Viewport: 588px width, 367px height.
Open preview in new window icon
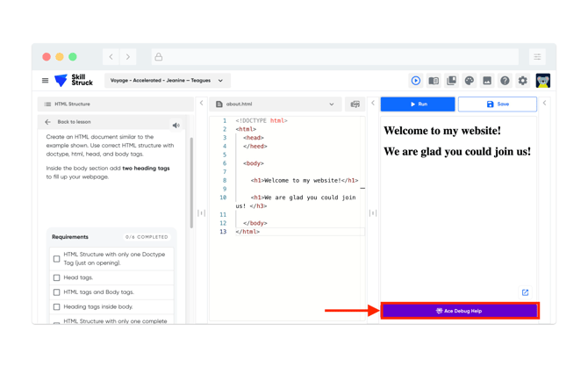(526, 292)
